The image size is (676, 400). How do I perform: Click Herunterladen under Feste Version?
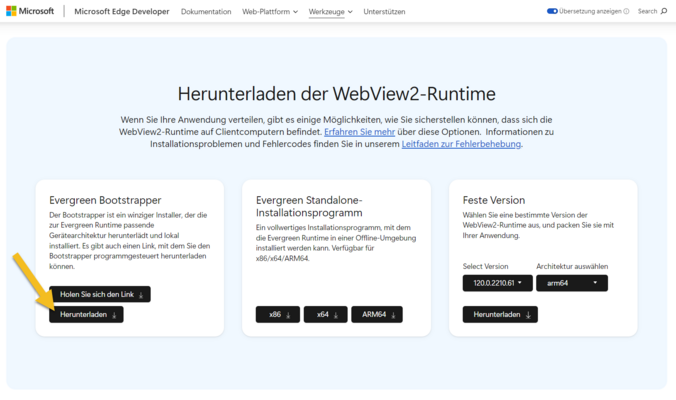(499, 314)
